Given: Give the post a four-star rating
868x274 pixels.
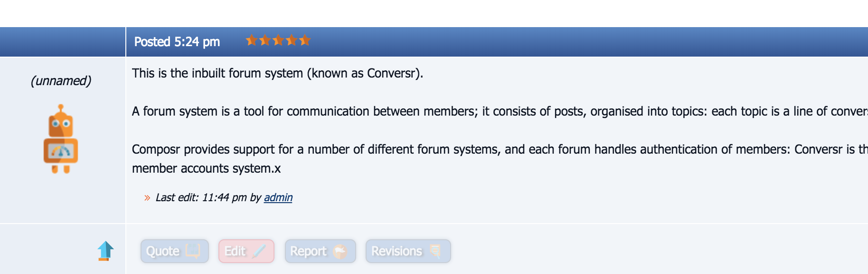Looking at the screenshot, I should click(291, 41).
